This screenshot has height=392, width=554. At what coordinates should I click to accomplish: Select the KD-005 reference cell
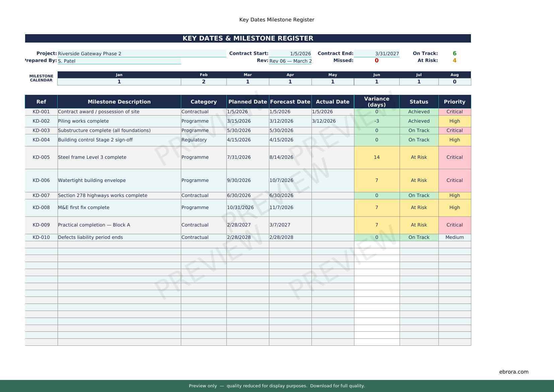pos(41,157)
